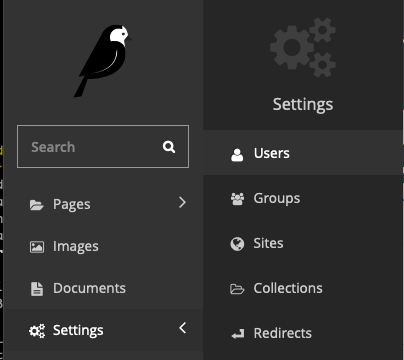Click the Wagtail bird logo

pyautogui.click(x=103, y=61)
